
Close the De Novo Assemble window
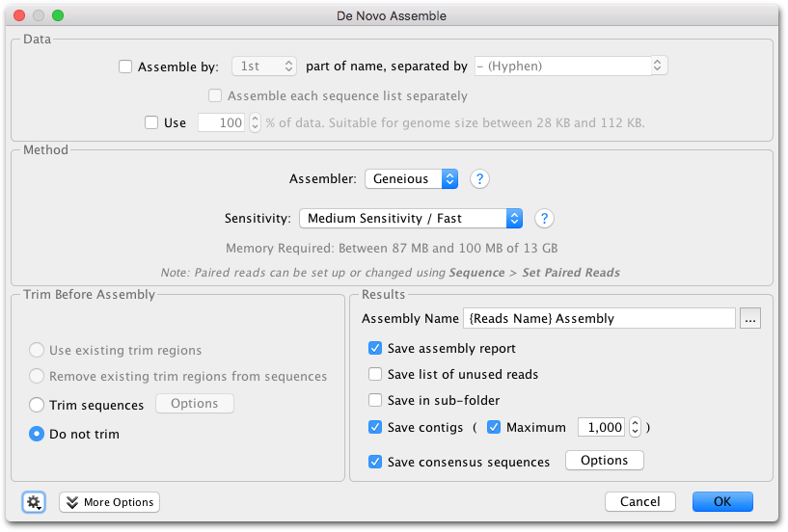click(19, 15)
